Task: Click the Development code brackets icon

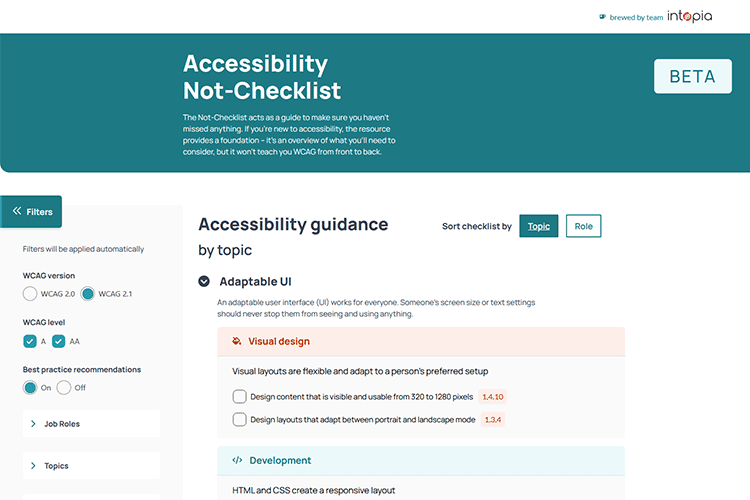Action: (x=237, y=461)
